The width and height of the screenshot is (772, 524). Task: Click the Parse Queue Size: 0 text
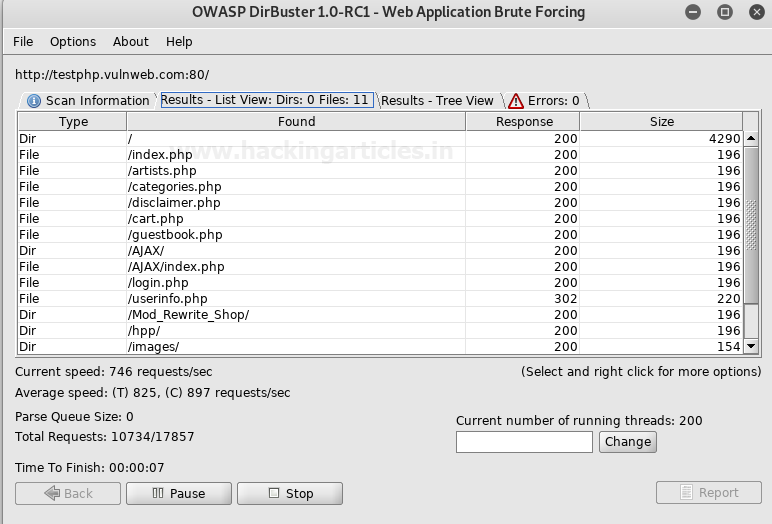[74, 417]
